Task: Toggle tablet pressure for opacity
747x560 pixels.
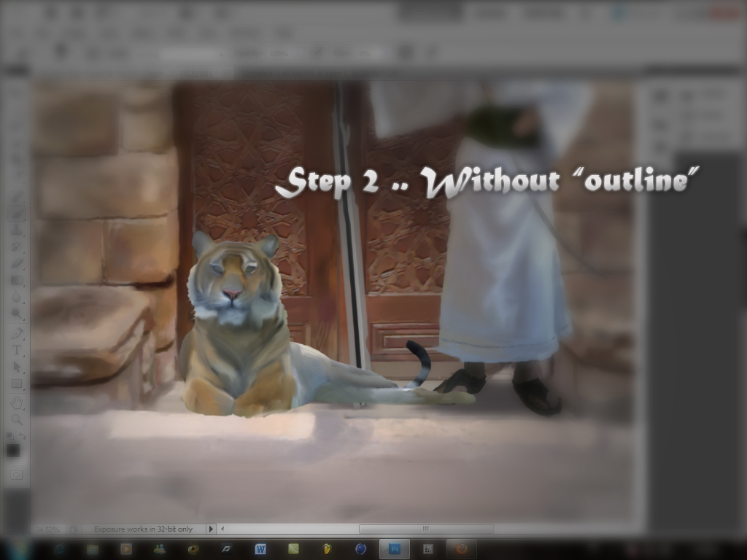Action: [317, 53]
